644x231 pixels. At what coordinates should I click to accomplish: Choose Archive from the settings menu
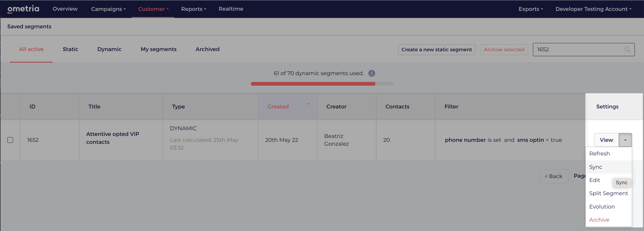click(x=609, y=220)
